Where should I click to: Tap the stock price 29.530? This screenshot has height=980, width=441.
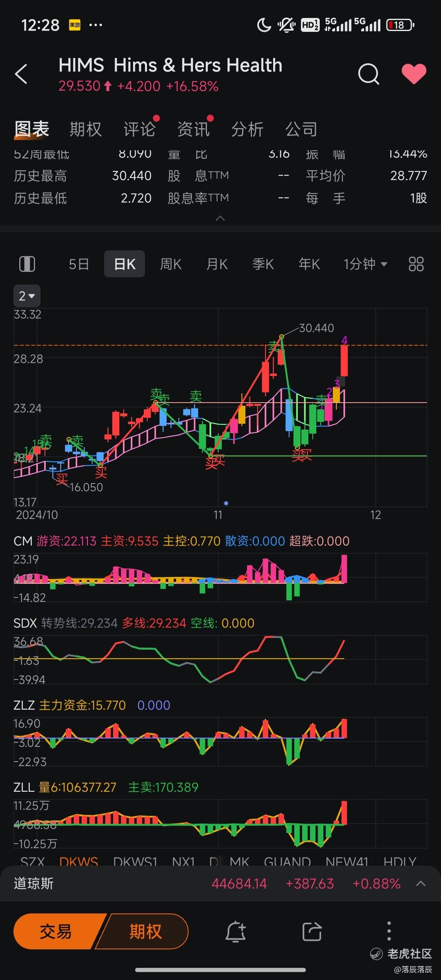(x=79, y=86)
